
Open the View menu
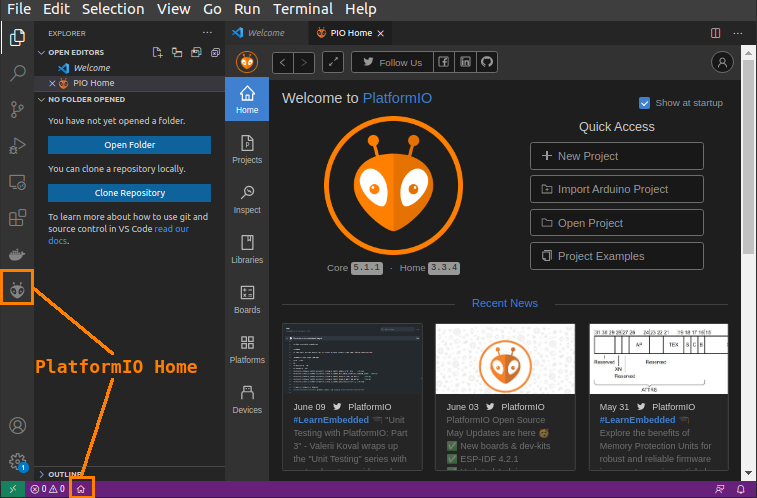click(173, 9)
